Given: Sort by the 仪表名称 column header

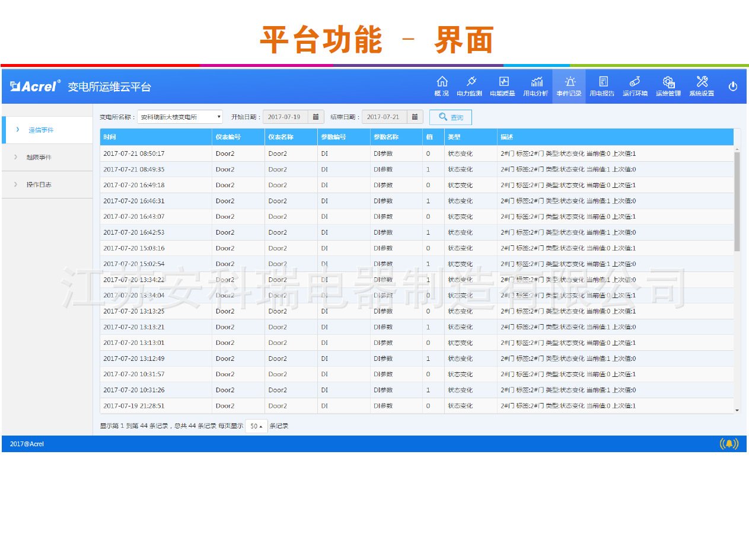Looking at the screenshot, I should pyautogui.click(x=291, y=137).
